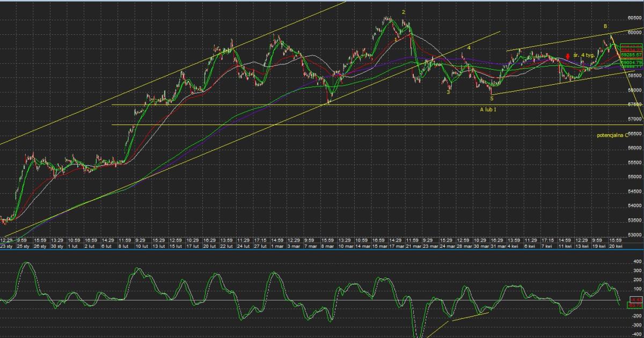
Task: Click the '1 mar' date axis label
Action: (277, 246)
